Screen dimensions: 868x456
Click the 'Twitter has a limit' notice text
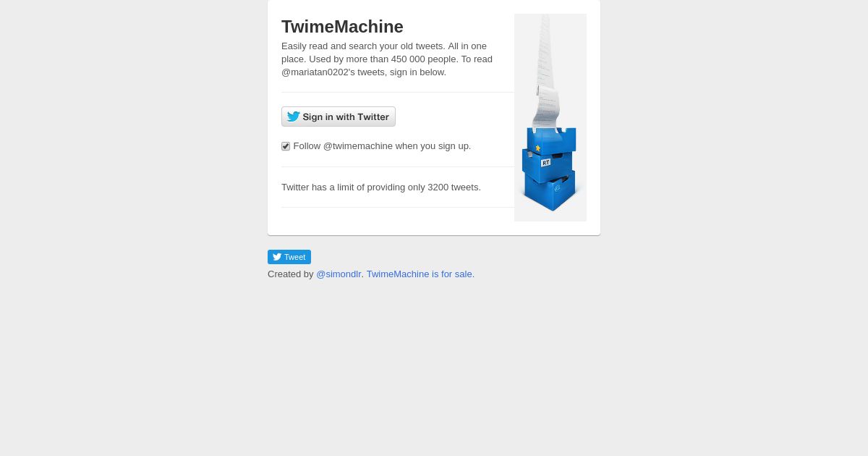pyautogui.click(x=381, y=187)
